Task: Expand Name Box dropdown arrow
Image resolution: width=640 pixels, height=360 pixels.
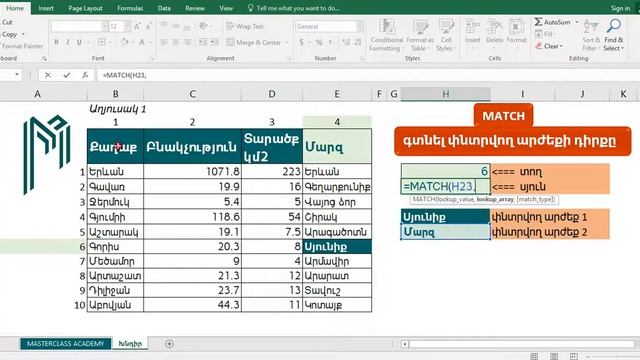Action: [x=17, y=75]
